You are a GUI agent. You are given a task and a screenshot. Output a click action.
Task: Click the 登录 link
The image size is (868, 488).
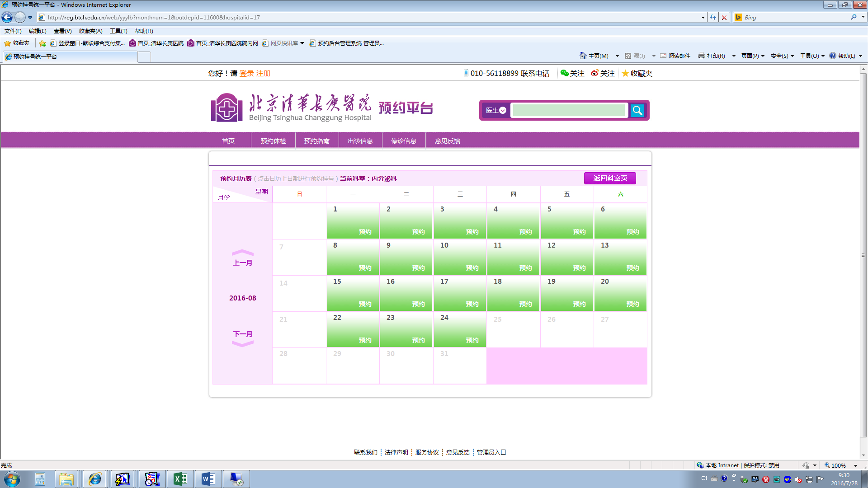pos(246,73)
